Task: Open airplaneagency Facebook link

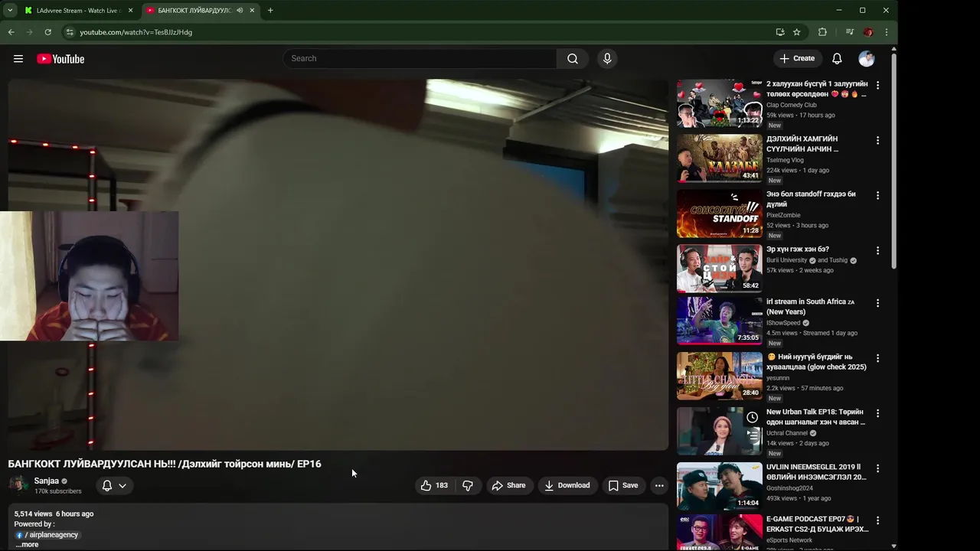Action: coord(47,535)
